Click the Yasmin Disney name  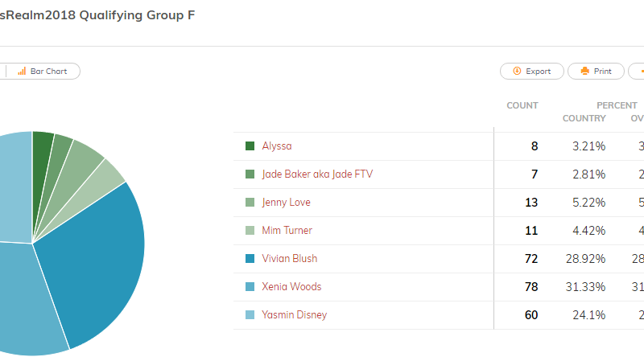[295, 314]
